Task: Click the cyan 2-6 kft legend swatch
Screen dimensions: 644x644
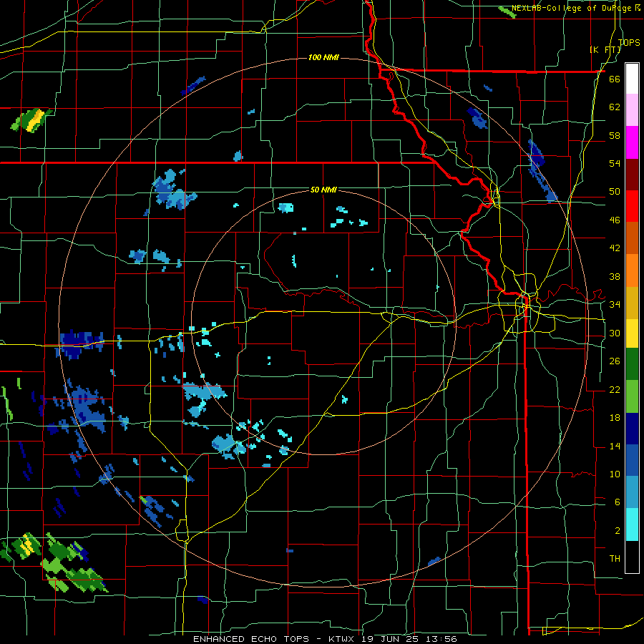Action: click(632, 525)
